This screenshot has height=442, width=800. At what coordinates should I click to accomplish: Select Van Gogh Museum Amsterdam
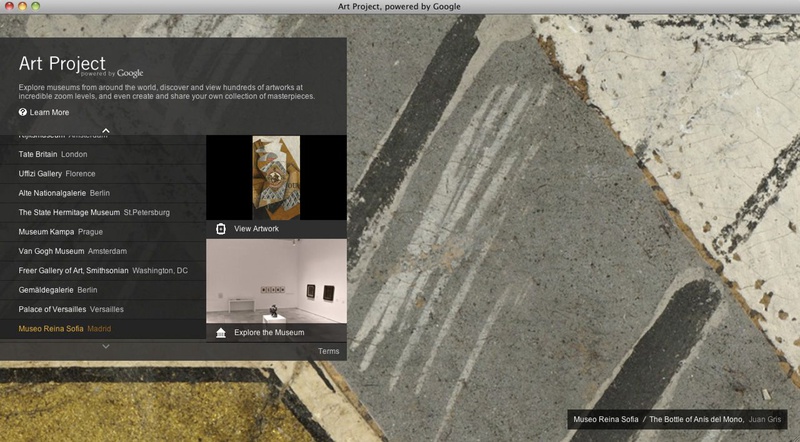(x=103, y=251)
